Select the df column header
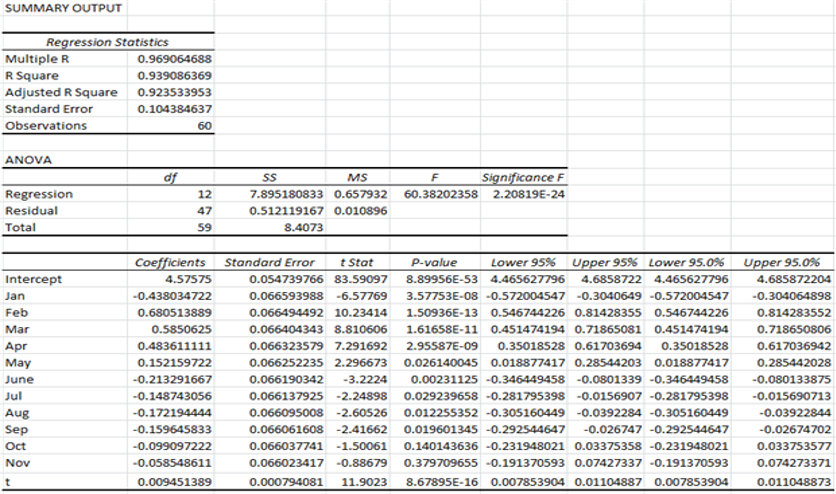This screenshot has height=494, width=836. pyautogui.click(x=170, y=177)
